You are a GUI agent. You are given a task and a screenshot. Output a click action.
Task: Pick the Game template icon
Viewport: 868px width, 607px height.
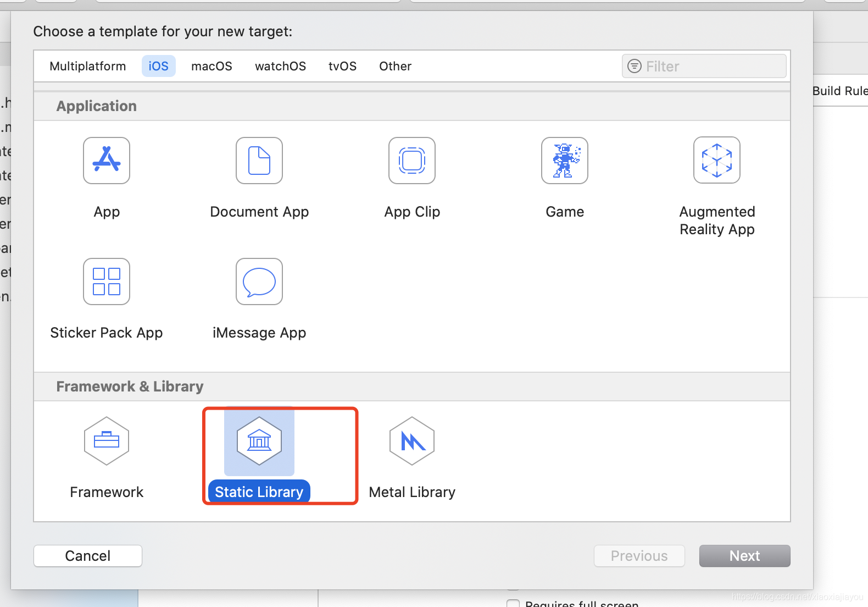(565, 161)
